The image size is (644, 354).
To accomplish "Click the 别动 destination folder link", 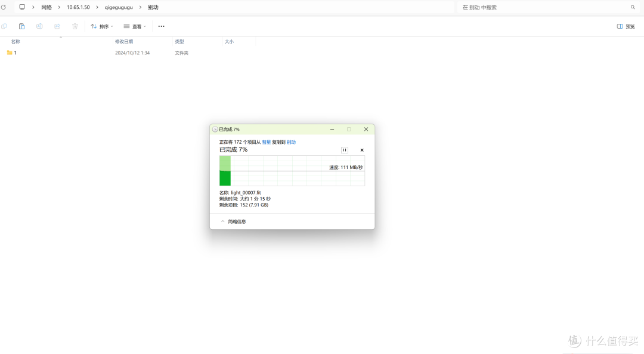I will (291, 142).
